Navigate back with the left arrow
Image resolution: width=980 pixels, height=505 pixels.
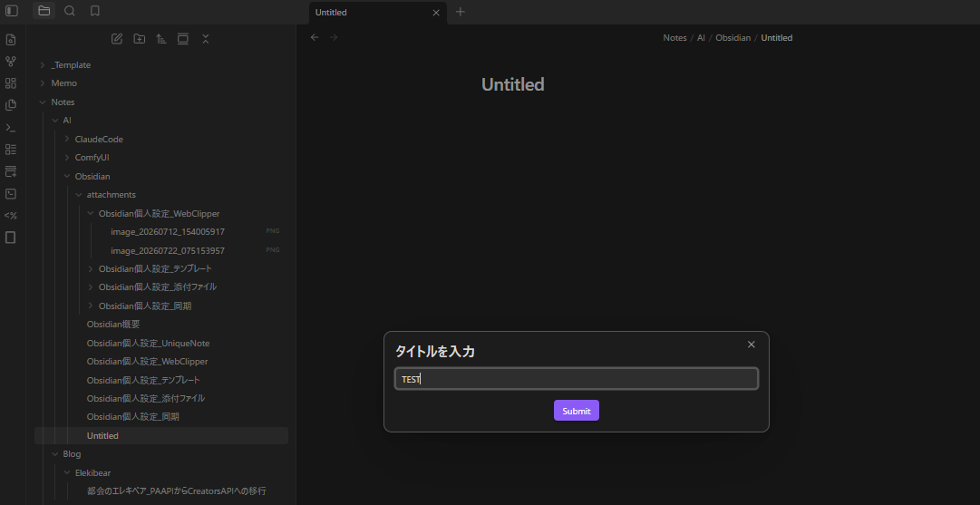click(x=315, y=37)
